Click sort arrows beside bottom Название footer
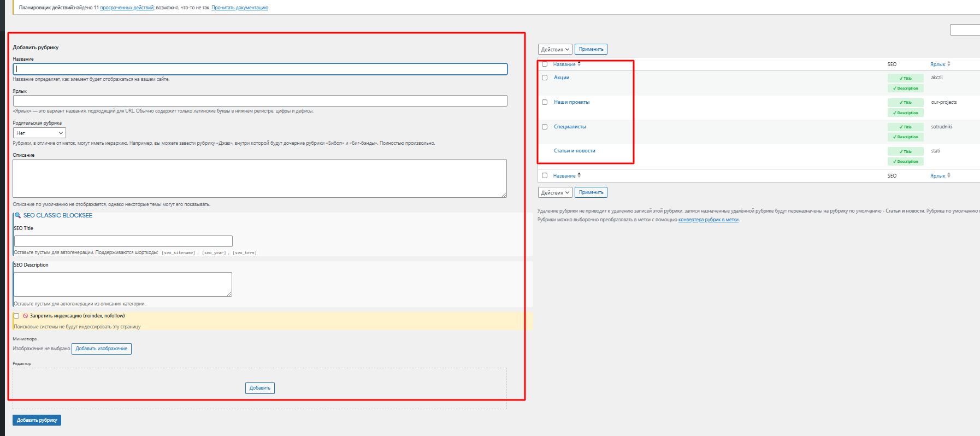Image resolution: width=980 pixels, height=436 pixels. 579,175
